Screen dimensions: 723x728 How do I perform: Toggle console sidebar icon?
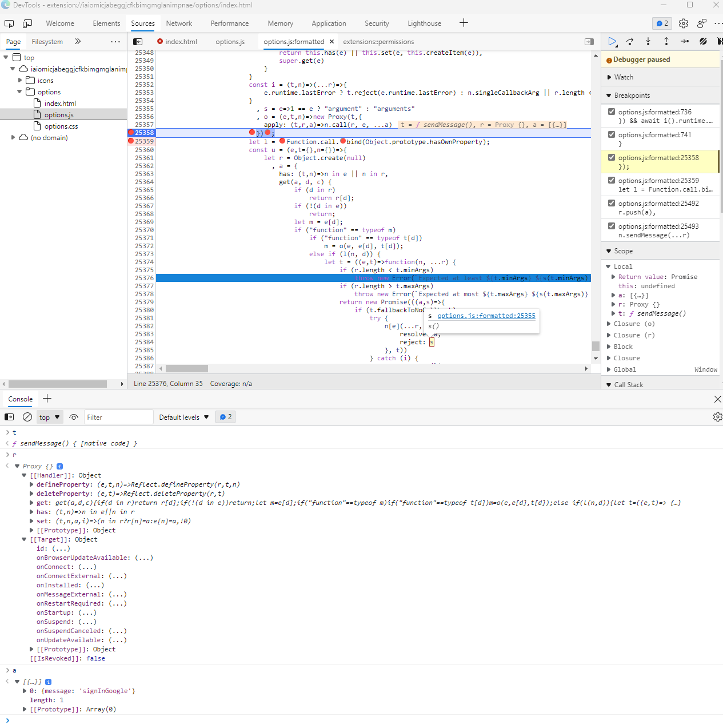coord(9,417)
